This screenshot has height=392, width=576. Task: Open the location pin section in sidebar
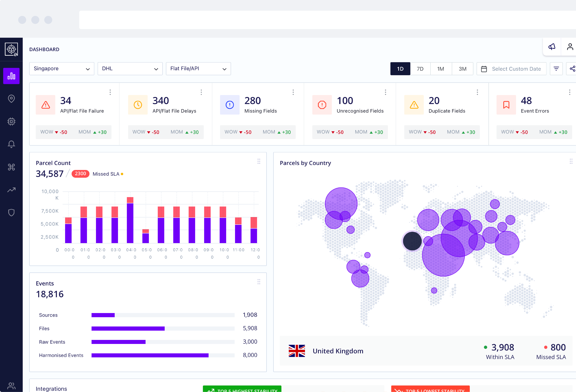(x=11, y=99)
